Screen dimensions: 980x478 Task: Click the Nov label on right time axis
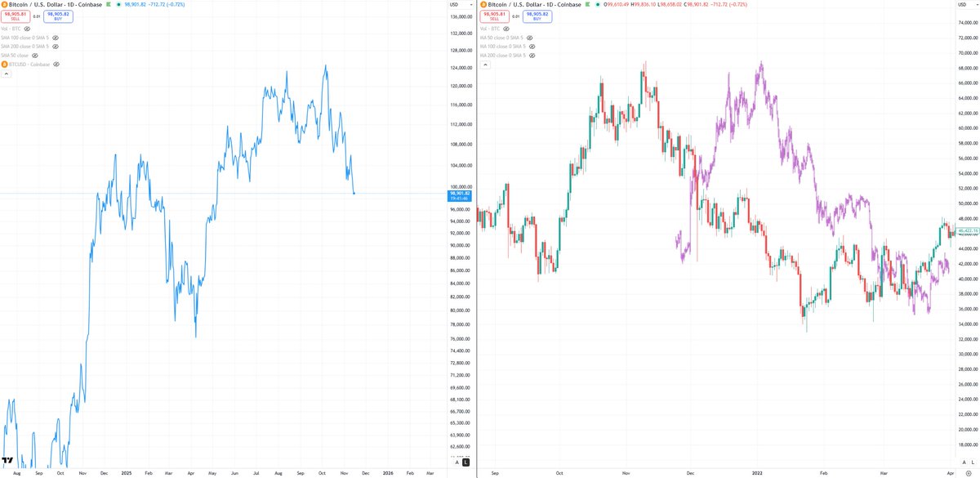coord(626,473)
